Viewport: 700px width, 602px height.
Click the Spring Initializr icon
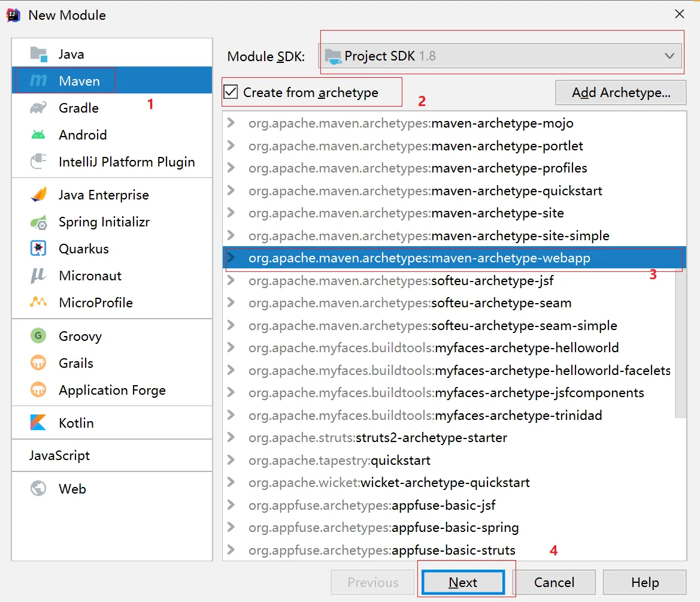[x=38, y=222]
